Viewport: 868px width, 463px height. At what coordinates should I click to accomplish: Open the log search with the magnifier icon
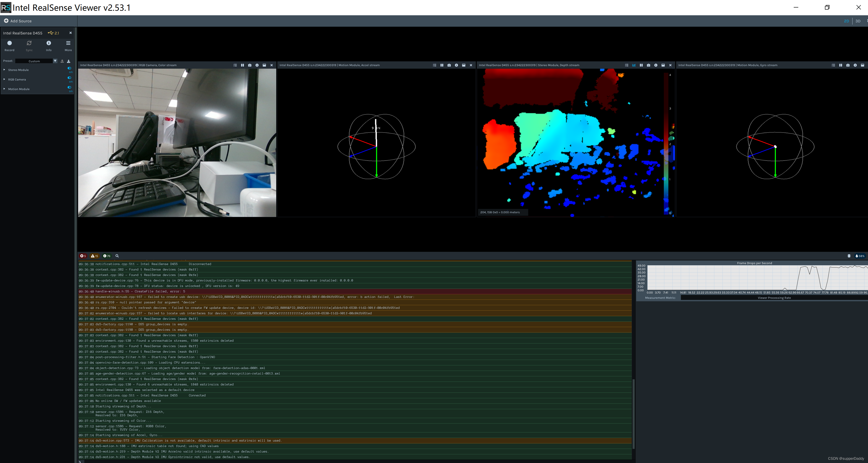(x=117, y=256)
